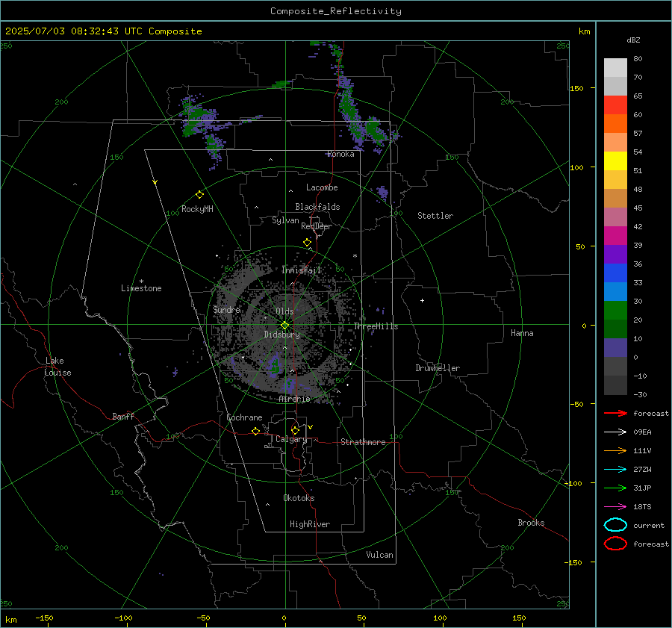Click the orange 60-57 dBZ color swatch

615,123
